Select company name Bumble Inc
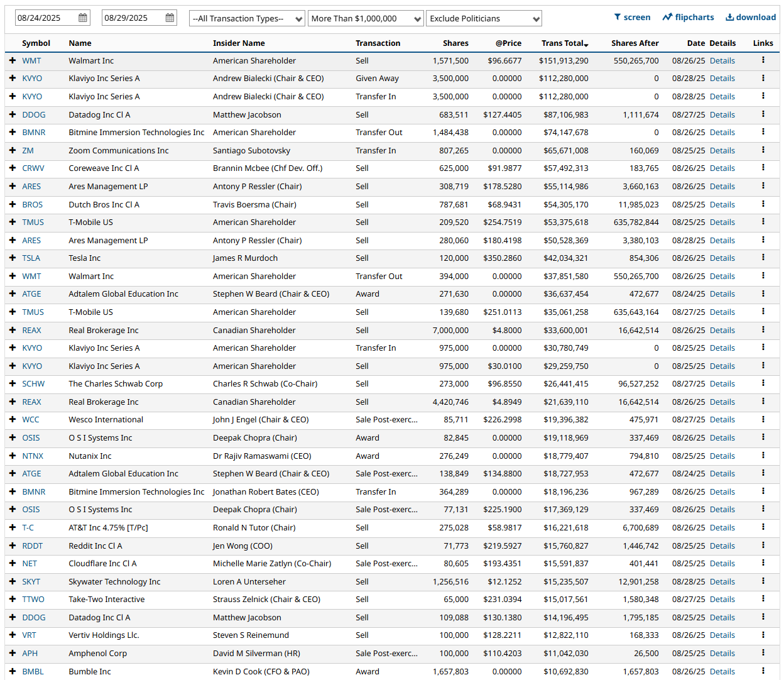Viewport: 784px width, 680px height. click(x=90, y=671)
